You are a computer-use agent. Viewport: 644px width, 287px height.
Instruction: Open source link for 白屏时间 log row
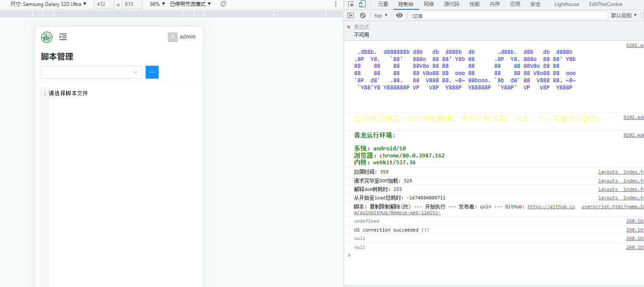621,172
